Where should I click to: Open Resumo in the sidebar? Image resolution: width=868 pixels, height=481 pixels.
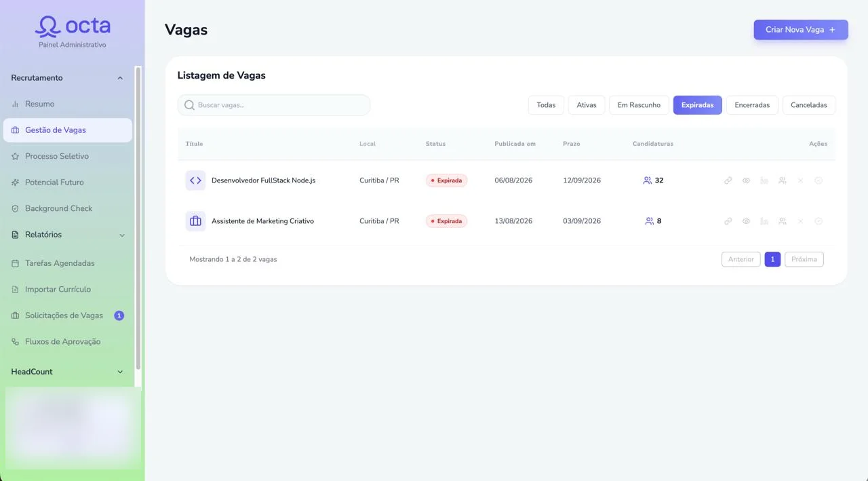[x=68, y=104]
